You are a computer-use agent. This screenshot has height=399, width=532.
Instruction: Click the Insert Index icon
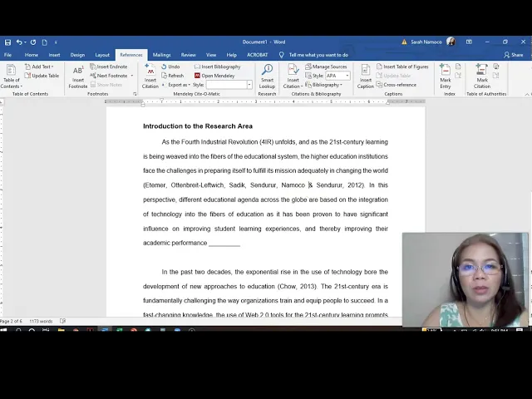[x=458, y=66]
